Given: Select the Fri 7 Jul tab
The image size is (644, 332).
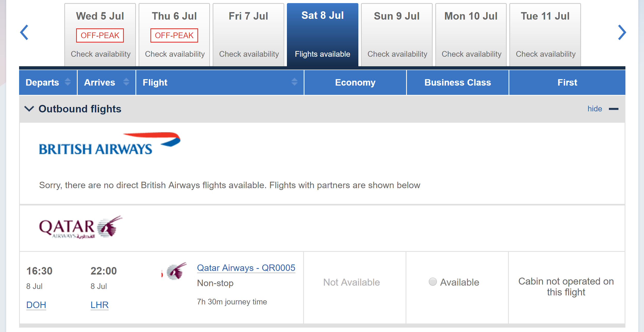Looking at the screenshot, I should pos(248,35).
